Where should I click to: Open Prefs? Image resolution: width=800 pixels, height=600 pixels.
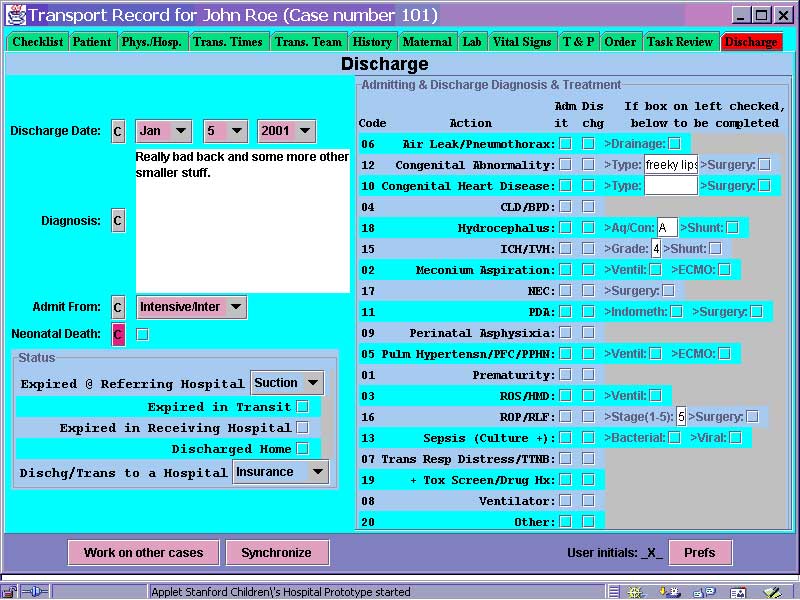pos(700,552)
